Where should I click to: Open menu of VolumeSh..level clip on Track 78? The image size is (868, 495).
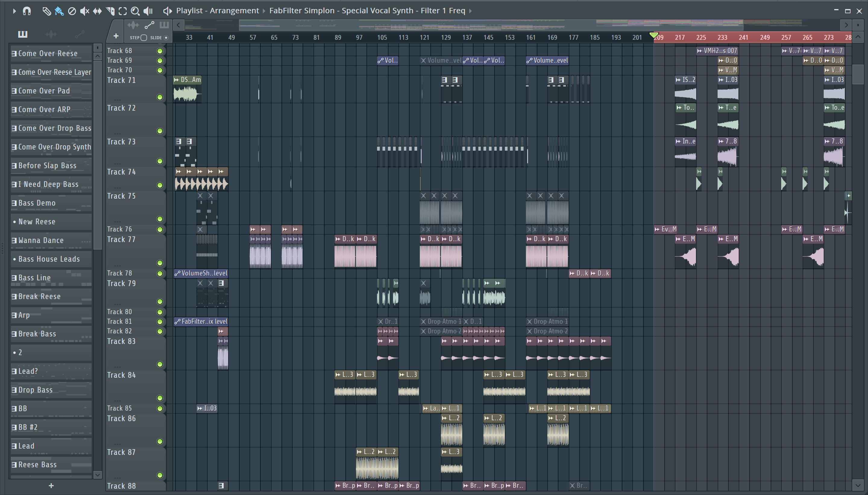177,273
